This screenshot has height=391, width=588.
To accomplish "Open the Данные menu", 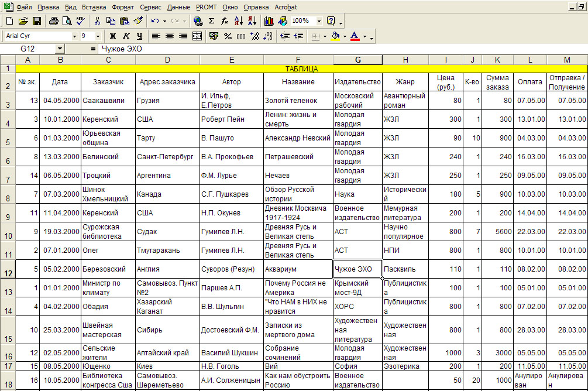I will 178,7.
